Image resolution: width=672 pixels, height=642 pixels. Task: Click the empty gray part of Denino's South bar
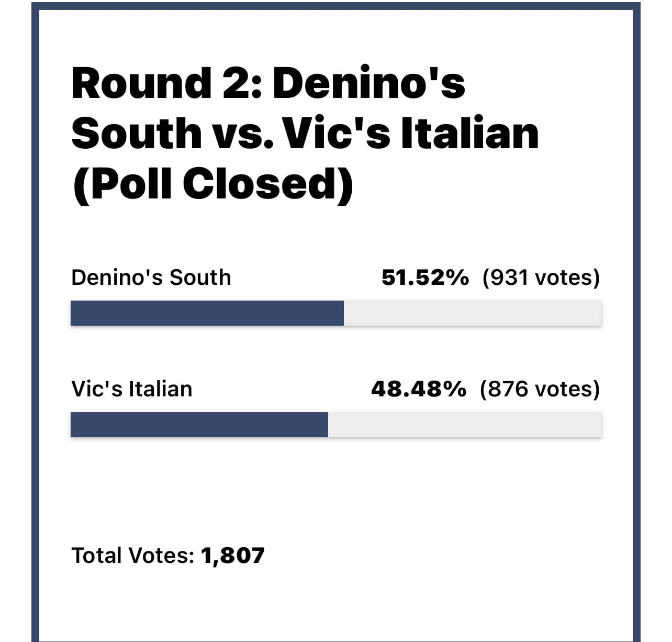coord(473,313)
